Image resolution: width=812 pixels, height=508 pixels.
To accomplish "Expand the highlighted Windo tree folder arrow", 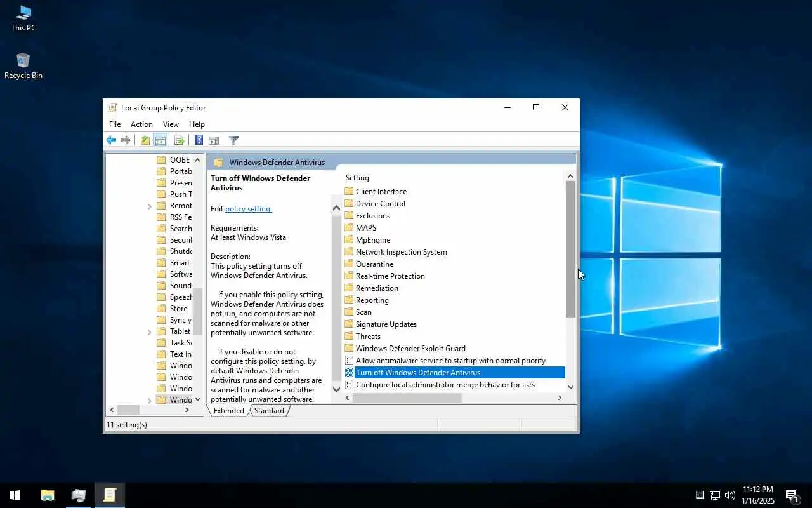I will (150, 401).
